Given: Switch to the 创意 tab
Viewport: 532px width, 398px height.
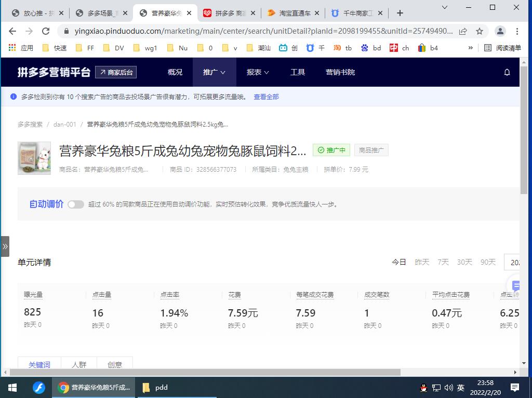Looking at the screenshot, I should (x=115, y=364).
